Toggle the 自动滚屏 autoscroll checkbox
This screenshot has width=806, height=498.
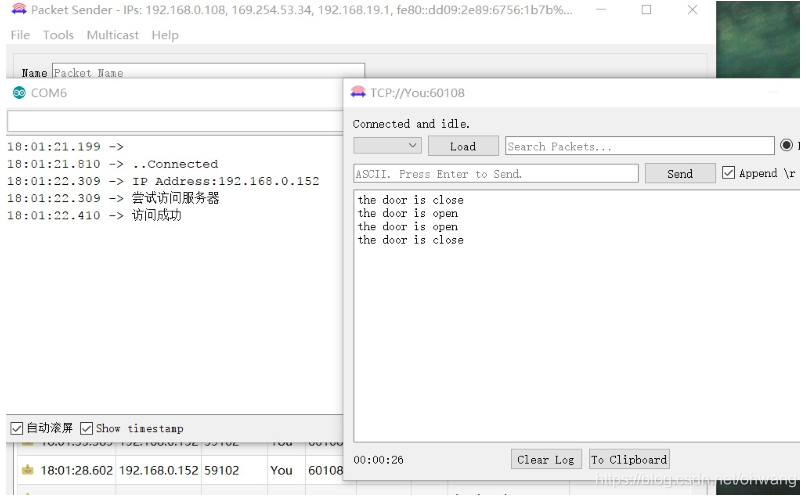point(16,428)
